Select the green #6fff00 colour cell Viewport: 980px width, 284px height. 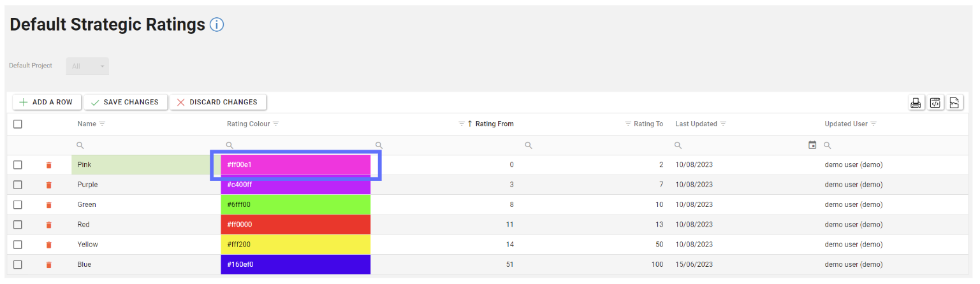295,205
